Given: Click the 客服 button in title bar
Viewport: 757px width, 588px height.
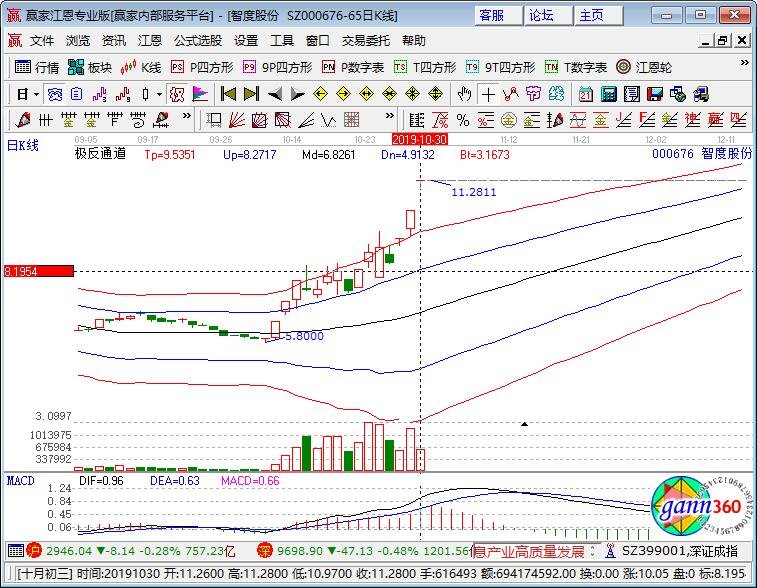Looking at the screenshot, I should [x=498, y=15].
